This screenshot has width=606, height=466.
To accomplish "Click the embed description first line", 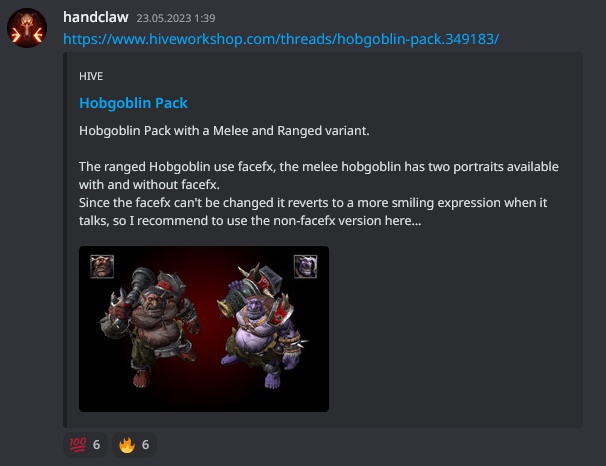I will click(x=224, y=131).
